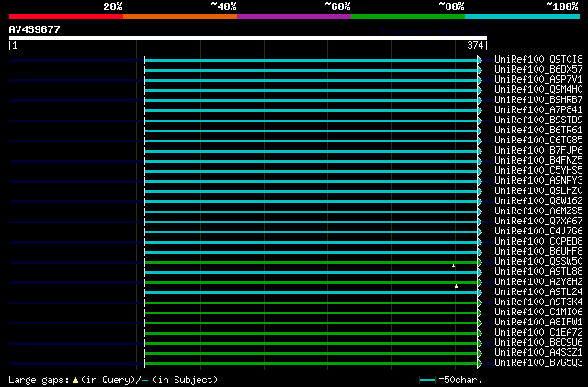Select the UniRef100_B7FJP6 label
The image size is (588, 387).
538,150
